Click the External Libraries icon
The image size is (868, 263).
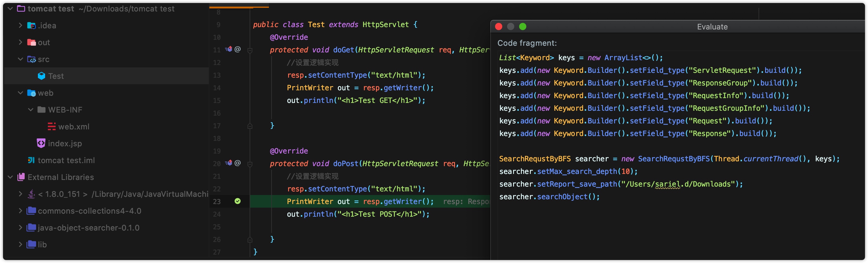(x=21, y=177)
